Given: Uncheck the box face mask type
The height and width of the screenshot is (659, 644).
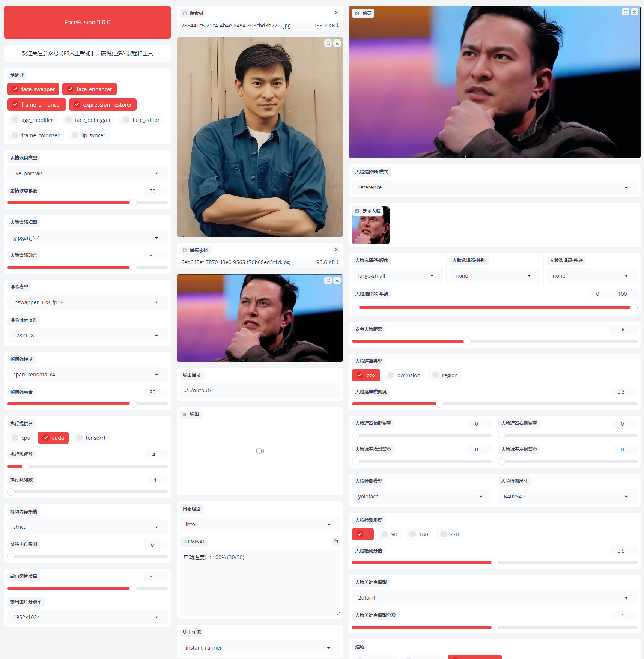Looking at the screenshot, I should point(366,375).
